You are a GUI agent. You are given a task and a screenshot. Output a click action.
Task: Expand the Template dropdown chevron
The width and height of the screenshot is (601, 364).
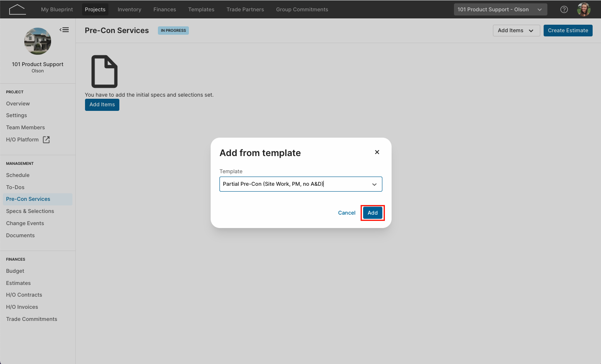(x=374, y=184)
